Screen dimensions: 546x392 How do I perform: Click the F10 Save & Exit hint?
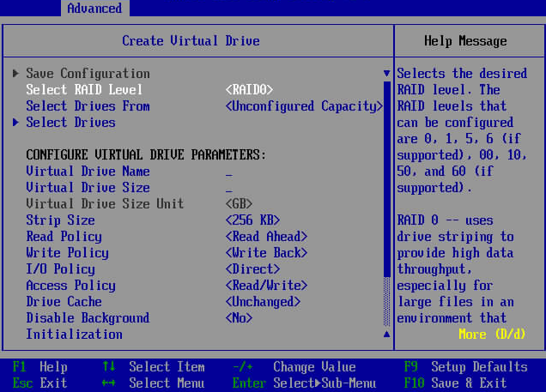[455, 383]
